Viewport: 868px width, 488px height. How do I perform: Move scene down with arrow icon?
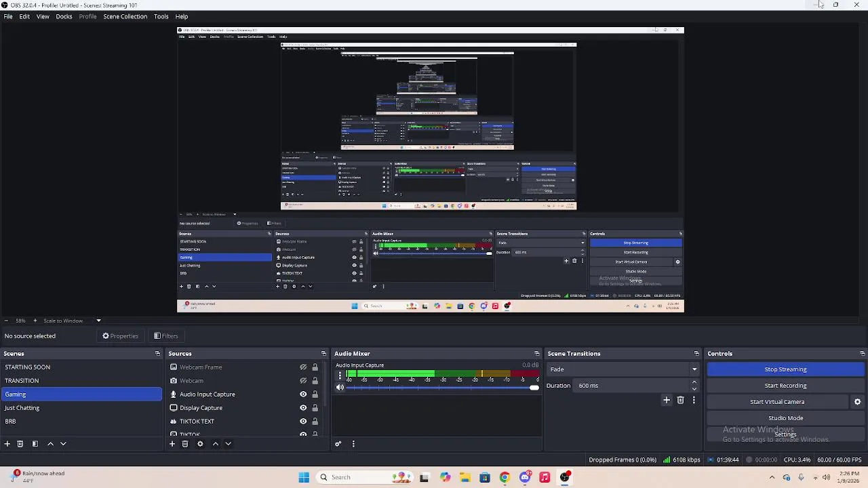pyautogui.click(x=63, y=444)
